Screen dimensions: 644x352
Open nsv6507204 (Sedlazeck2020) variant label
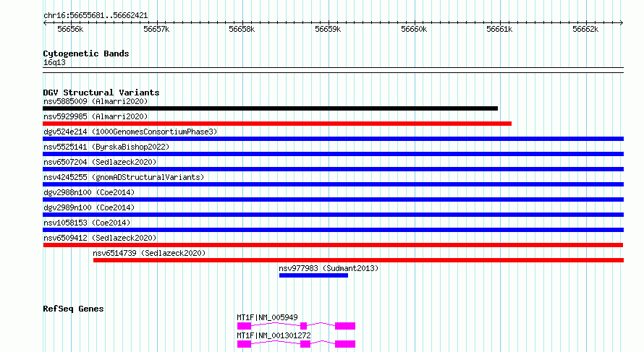(100, 162)
